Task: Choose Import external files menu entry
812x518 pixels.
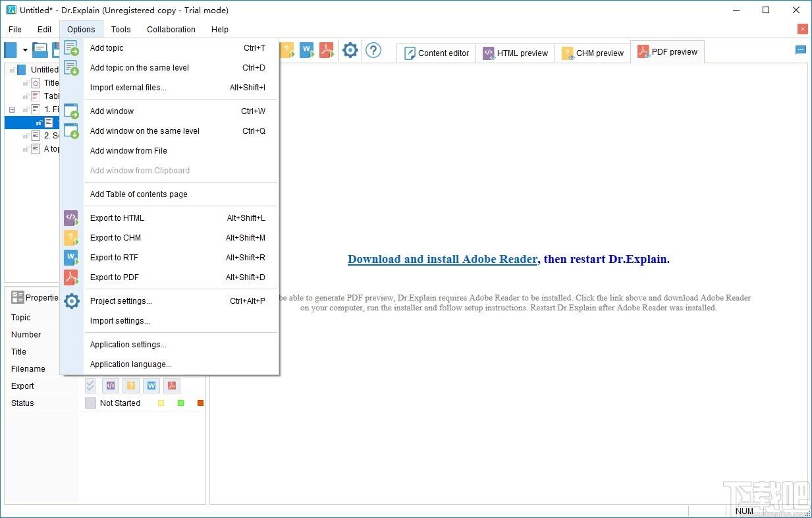Action: pyautogui.click(x=128, y=88)
